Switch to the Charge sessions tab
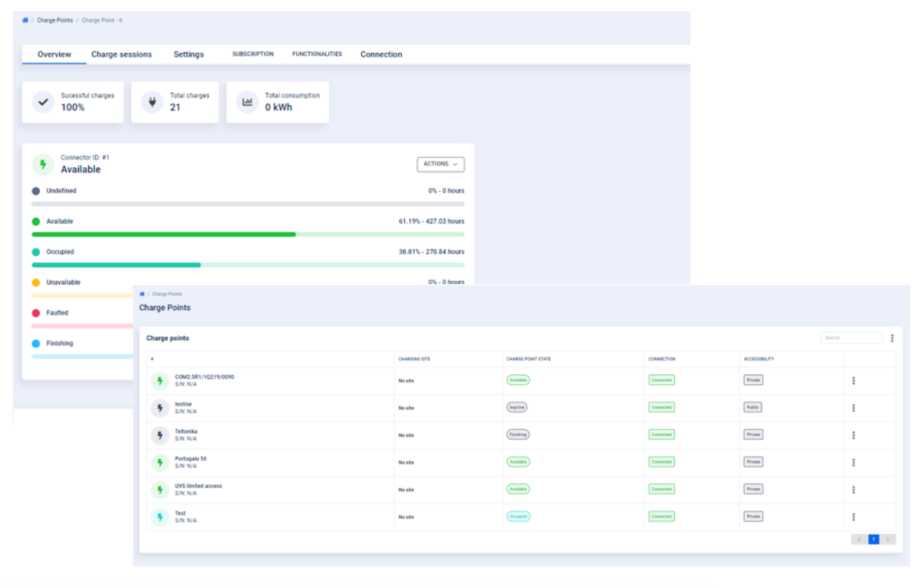 click(x=121, y=54)
